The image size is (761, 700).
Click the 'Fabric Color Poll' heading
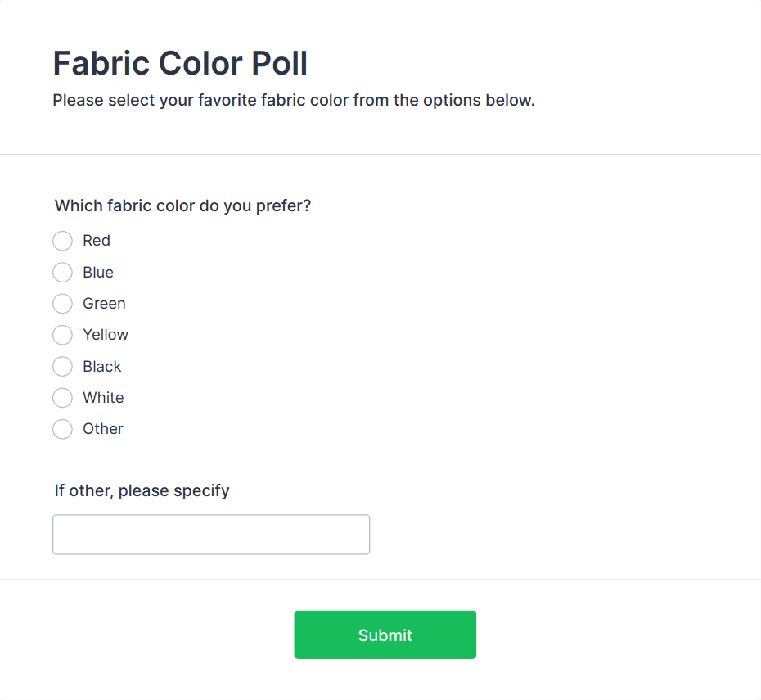click(180, 63)
